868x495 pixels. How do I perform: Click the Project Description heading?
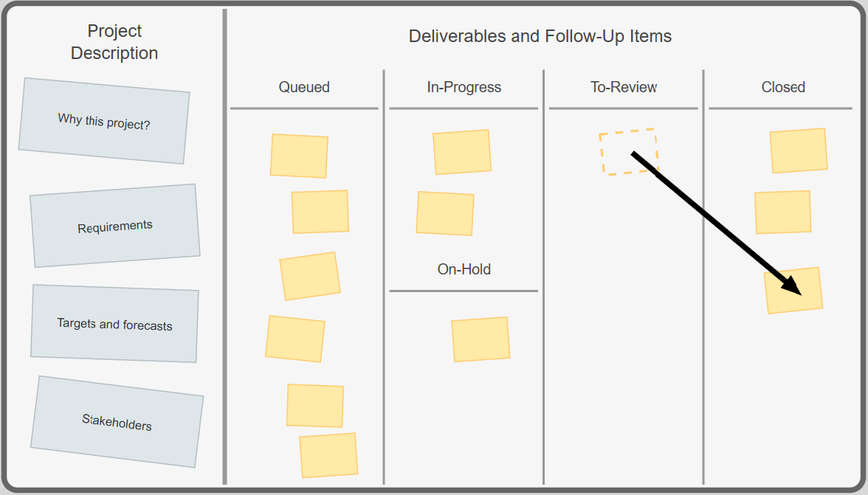(114, 42)
